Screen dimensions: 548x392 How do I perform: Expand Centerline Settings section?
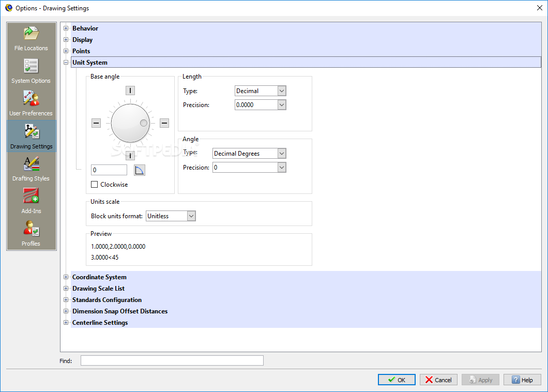[x=66, y=322]
